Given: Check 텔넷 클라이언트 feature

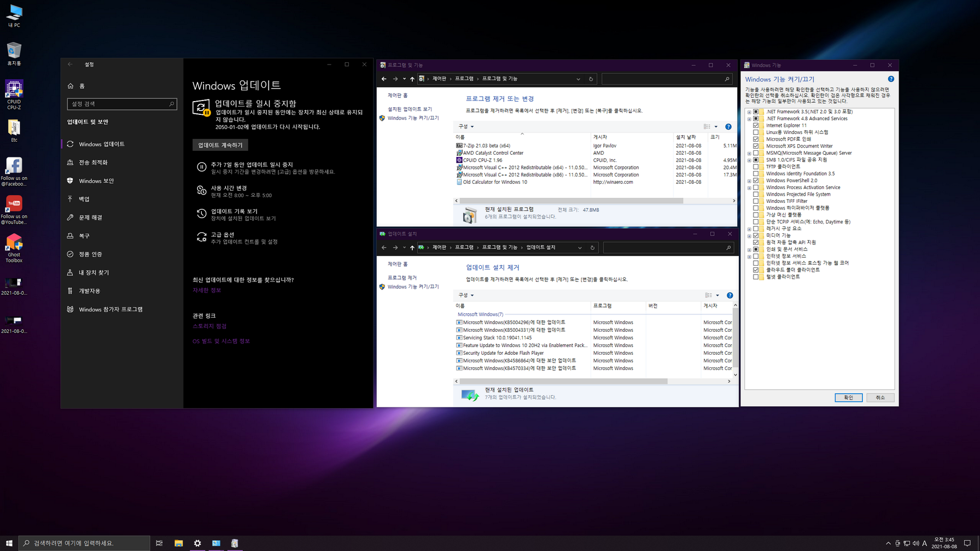Looking at the screenshot, I should pos(756,277).
